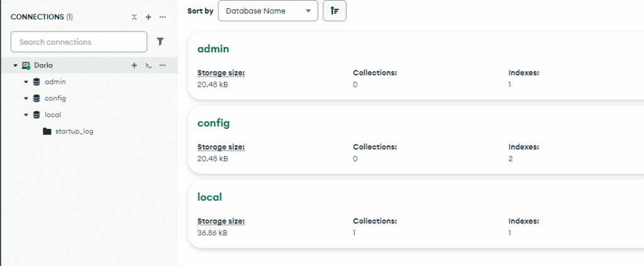Open Connections panel more options menu
The height and width of the screenshot is (266, 644).
click(x=163, y=17)
